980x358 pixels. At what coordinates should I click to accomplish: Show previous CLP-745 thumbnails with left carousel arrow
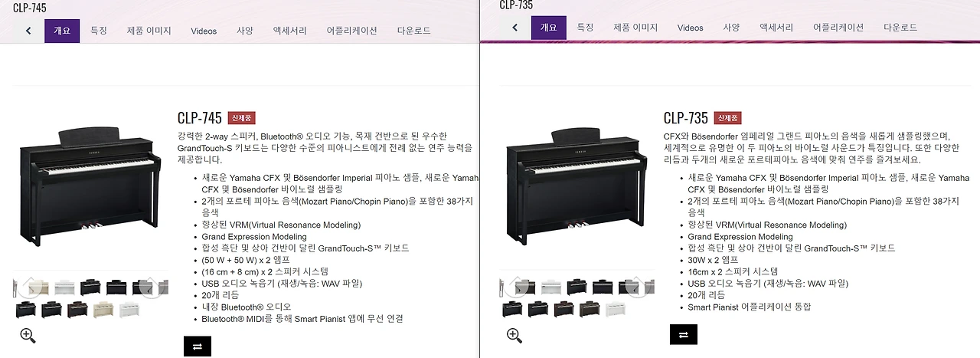click(31, 287)
